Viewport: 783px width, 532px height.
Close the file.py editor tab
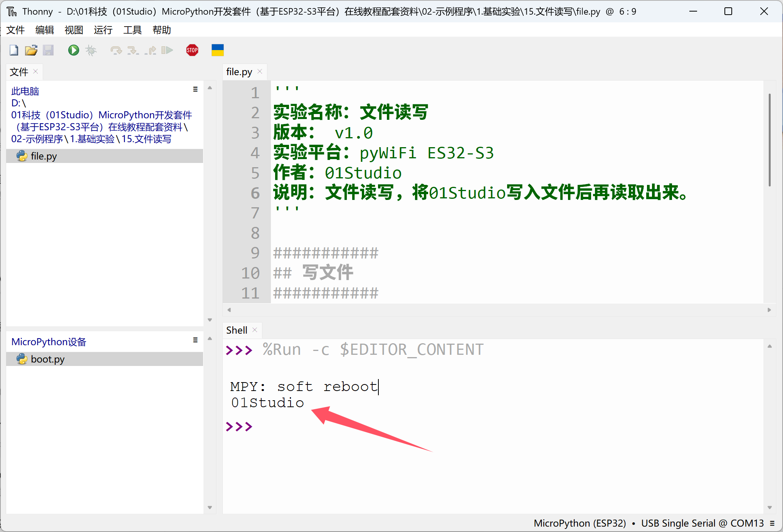[260, 72]
